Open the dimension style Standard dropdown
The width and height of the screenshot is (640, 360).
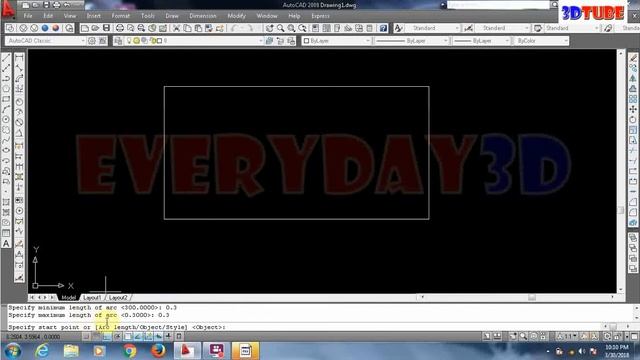(503, 28)
